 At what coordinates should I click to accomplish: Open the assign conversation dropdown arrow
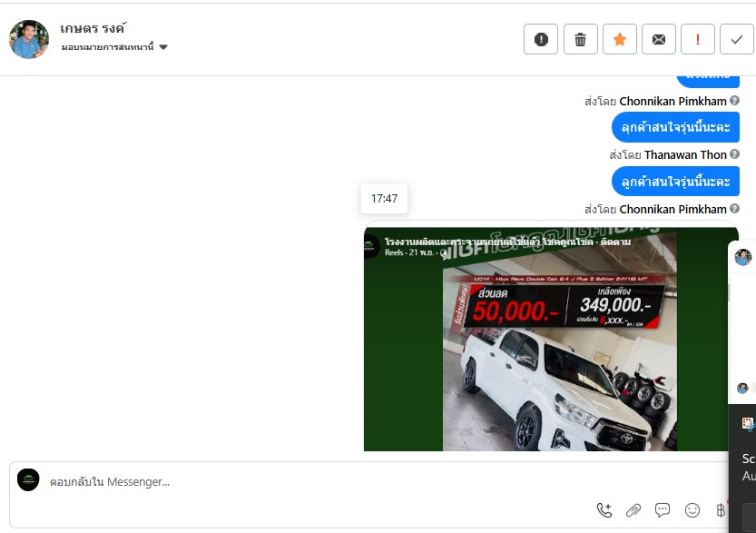click(x=163, y=47)
